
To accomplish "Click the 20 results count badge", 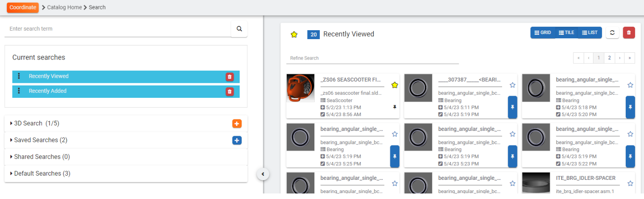I will [x=314, y=34].
